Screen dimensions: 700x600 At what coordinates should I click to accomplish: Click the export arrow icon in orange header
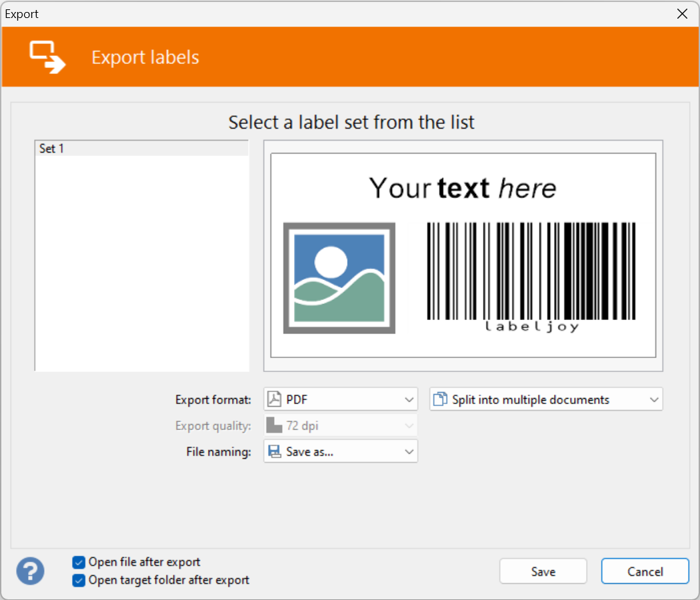[x=47, y=57]
